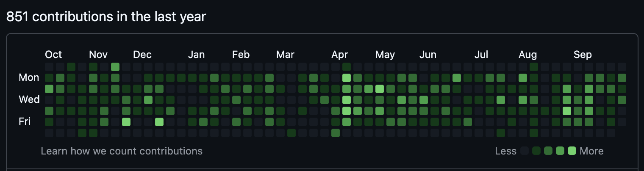Click the green Saturday cell in March
Viewport: 644px width, 171px height.
pyautogui.click(x=291, y=133)
